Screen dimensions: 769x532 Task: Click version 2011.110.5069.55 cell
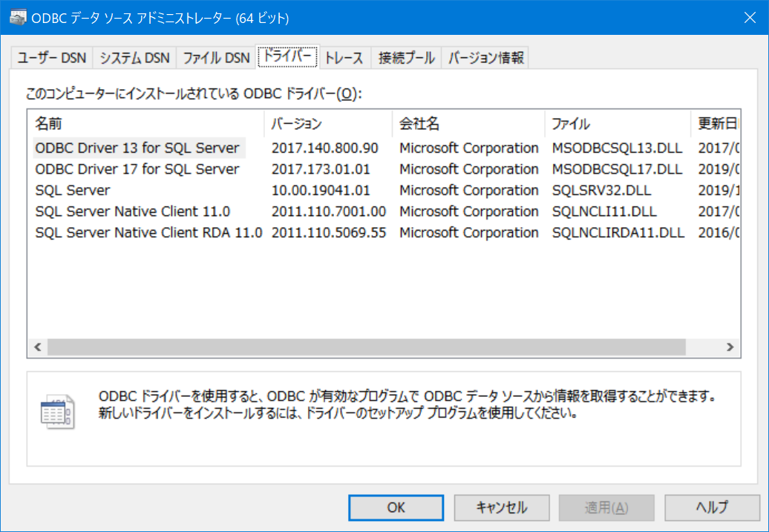point(329,232)
